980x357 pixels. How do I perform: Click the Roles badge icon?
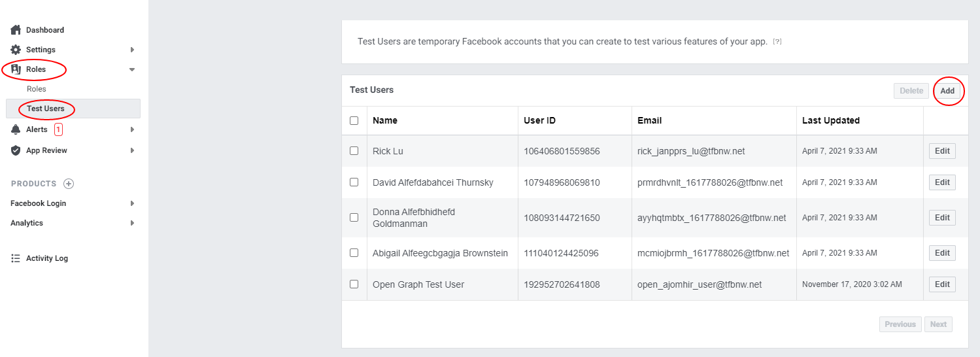point(16,69)
